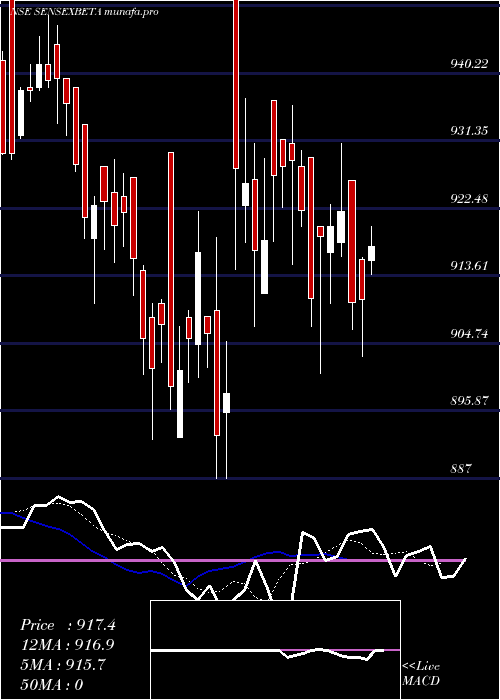Click the 922.48 price level label
This screenshot has height=700, width=500.
coord(469,198)
